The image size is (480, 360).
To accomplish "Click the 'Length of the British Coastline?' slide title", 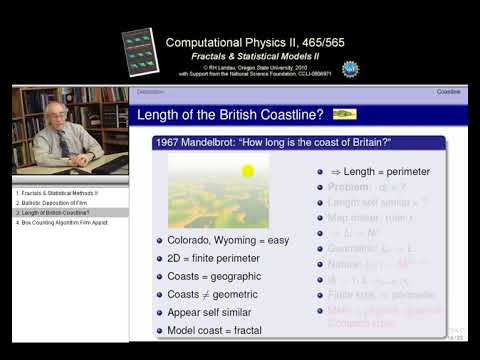I will coord(230,115).
